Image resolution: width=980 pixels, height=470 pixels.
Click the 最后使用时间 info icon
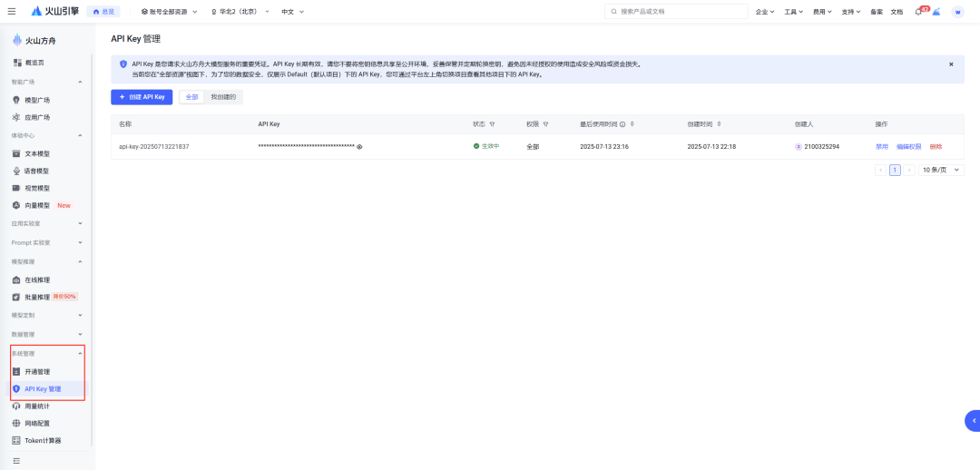(623, 124)
